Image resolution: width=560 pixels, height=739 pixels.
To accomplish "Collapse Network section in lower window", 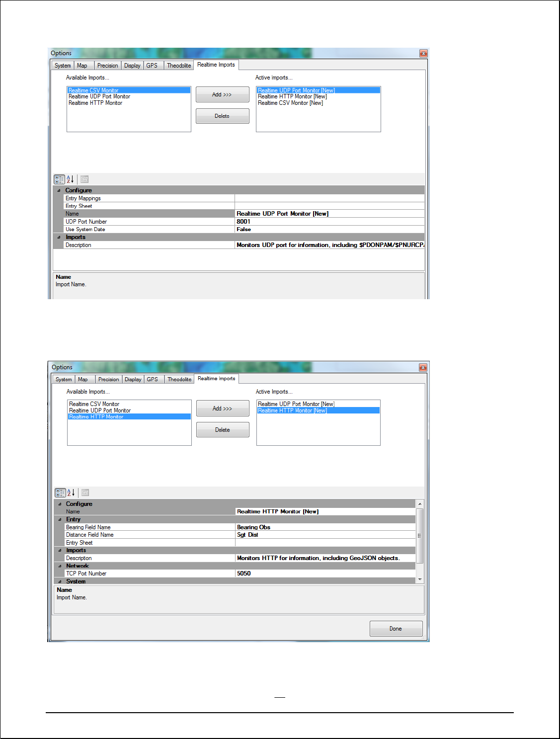I will (x=60, y=566).
